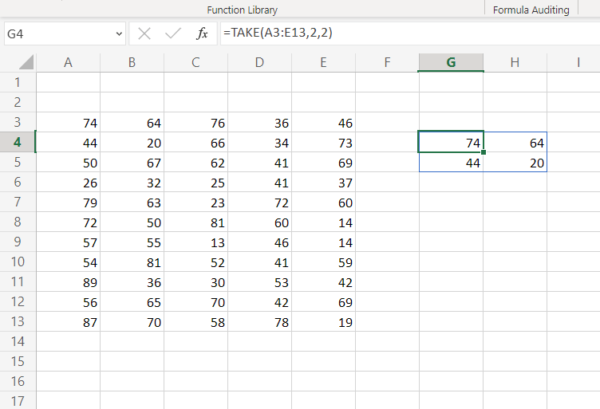Image resolution: width=600 pixels, height=409 pixels.
Task: Click the Function Library group label
Action: pos(242,10)
